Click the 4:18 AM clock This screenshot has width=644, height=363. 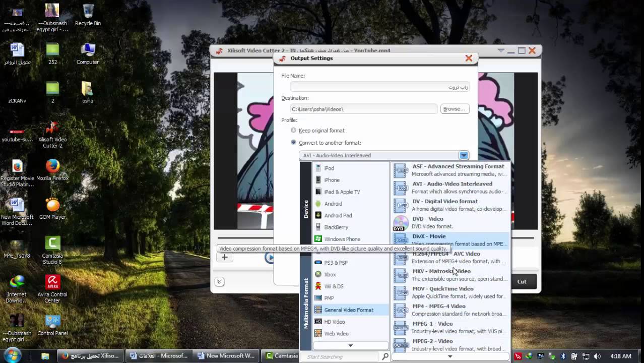[x=620, y=356]
